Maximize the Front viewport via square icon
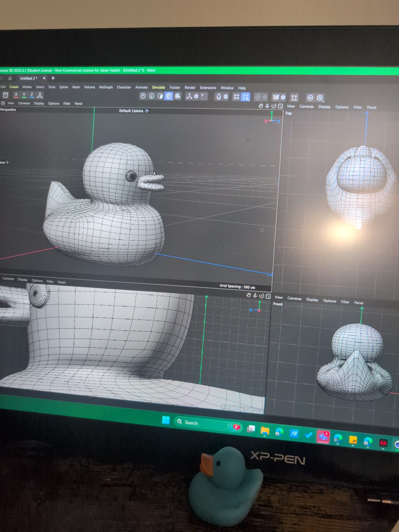 pyautogui.click(x=268, y=296)
